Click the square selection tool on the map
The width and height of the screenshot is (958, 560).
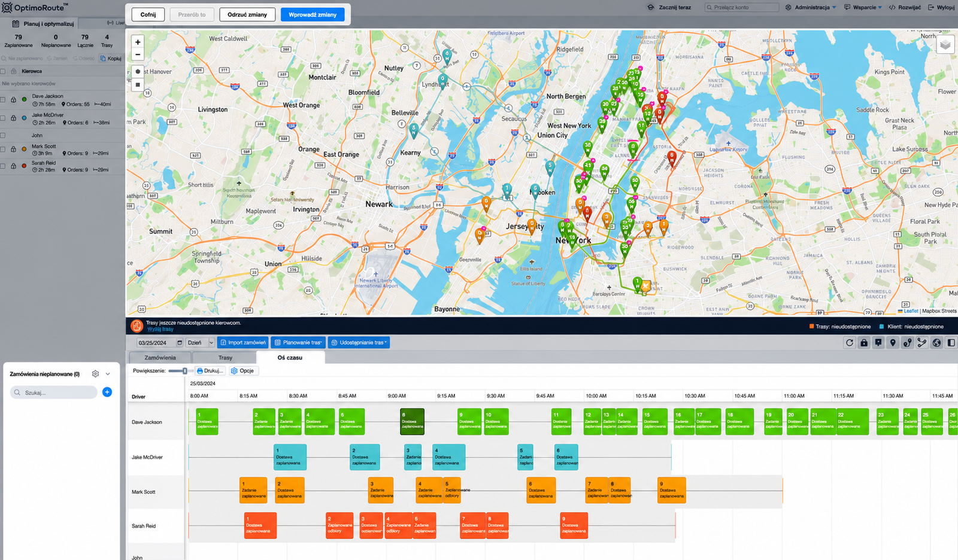click(x=138, y=84)
